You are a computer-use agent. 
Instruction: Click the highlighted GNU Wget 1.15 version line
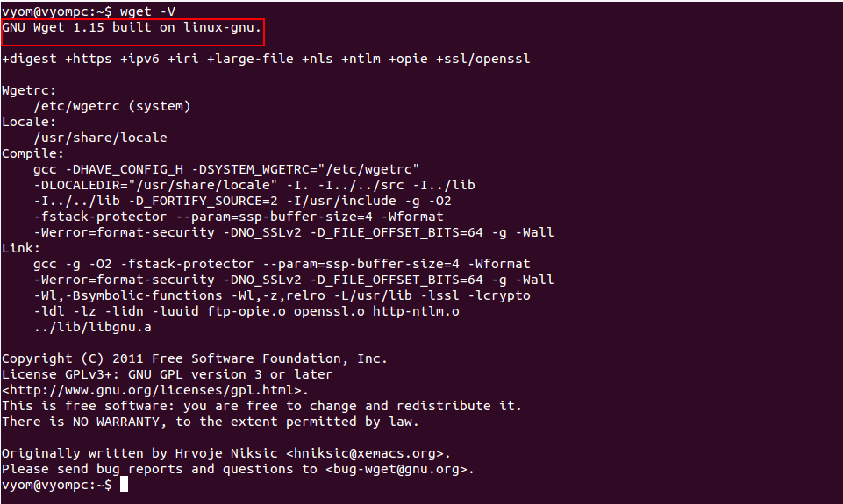(132, 27)
